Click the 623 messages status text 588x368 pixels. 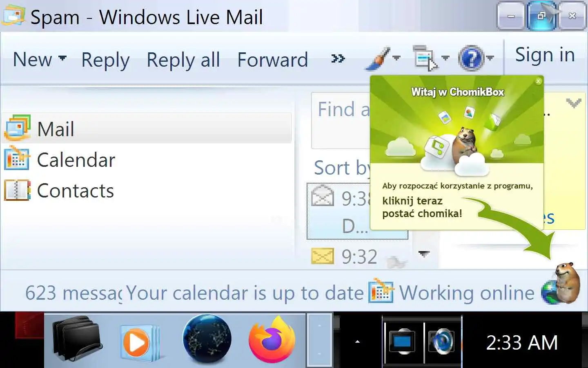click(x=74, y=293)
